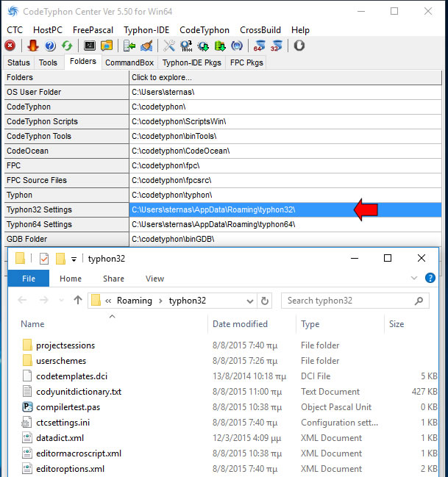Open the address bar history dropdown

tap(250, 301)
